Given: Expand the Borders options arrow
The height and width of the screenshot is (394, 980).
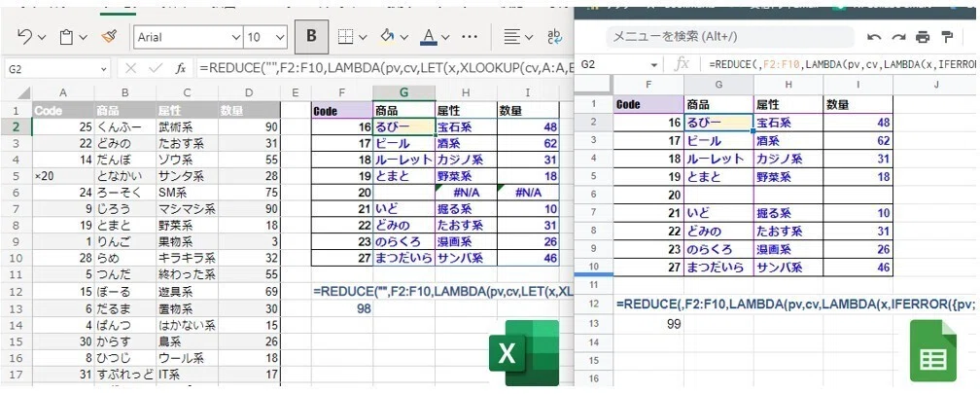Looking at the screenshot, I should pos(363,38).
